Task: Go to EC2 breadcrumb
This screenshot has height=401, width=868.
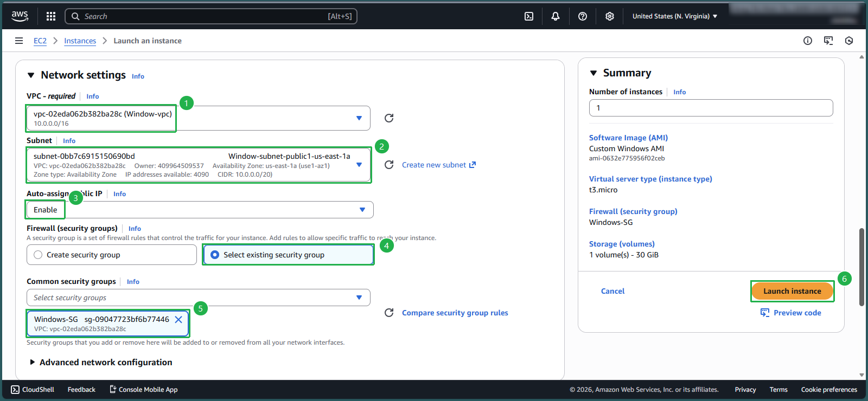Action: (x=40, y=41)
